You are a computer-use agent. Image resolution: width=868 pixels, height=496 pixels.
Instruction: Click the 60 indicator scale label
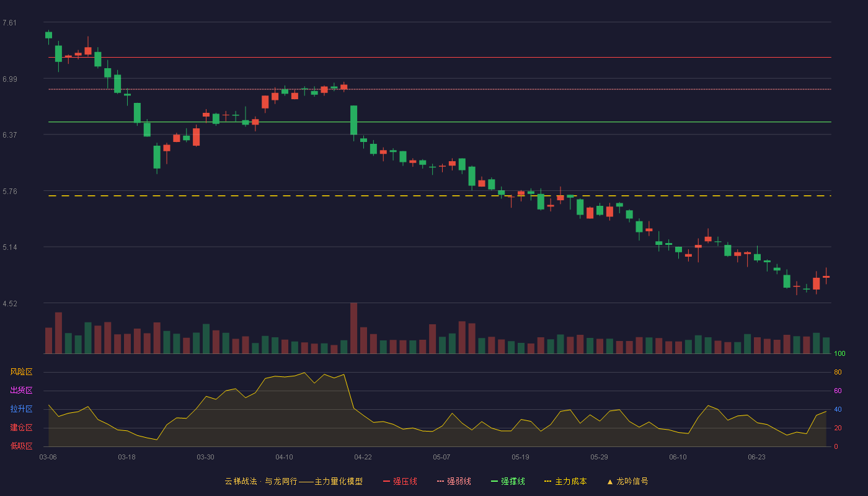838,391
